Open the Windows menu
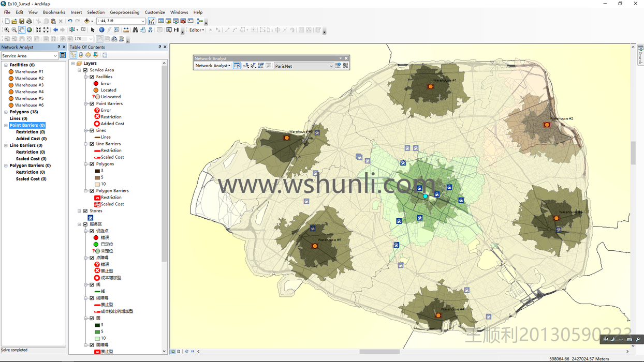Viewport: 644px width, 362px height. click(x=179, y=12)
